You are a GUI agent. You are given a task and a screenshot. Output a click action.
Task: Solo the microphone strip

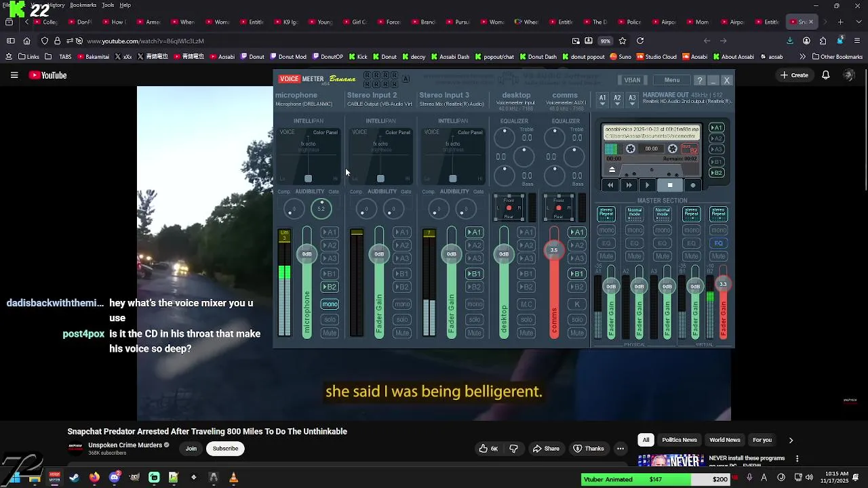tap(330, 319)
